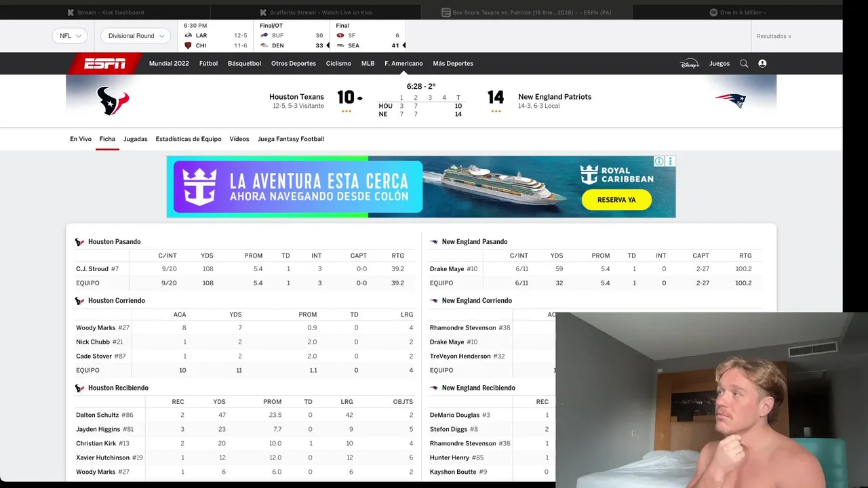The width and height of the screenshot is (868, 488).
Task: Open TreVeyon Henderson player link
Action: coord(460,357)
